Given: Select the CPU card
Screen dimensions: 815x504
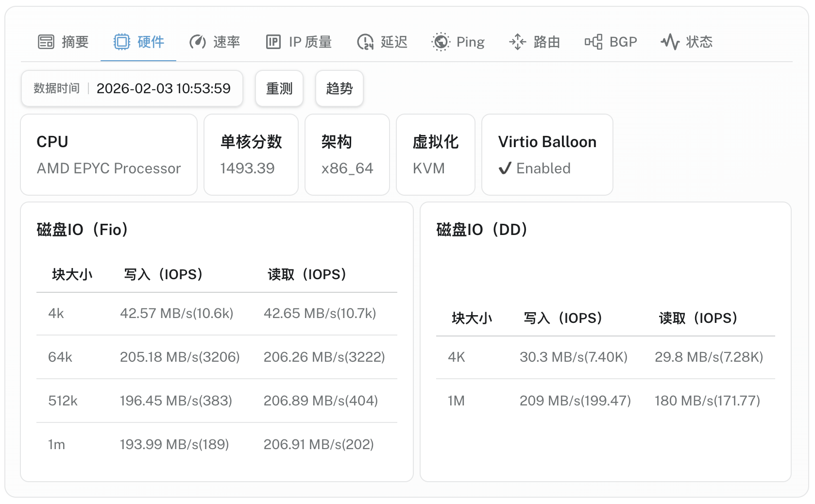Looking at the screenshot, I should (108, 154).
